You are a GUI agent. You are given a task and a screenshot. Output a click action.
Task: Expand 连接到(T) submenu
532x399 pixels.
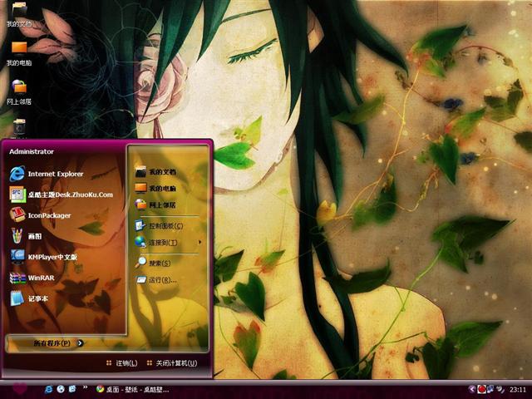click(x=168, y=242)
